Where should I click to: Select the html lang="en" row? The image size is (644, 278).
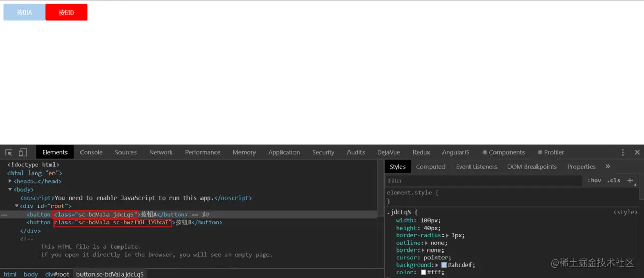[189, 173]
